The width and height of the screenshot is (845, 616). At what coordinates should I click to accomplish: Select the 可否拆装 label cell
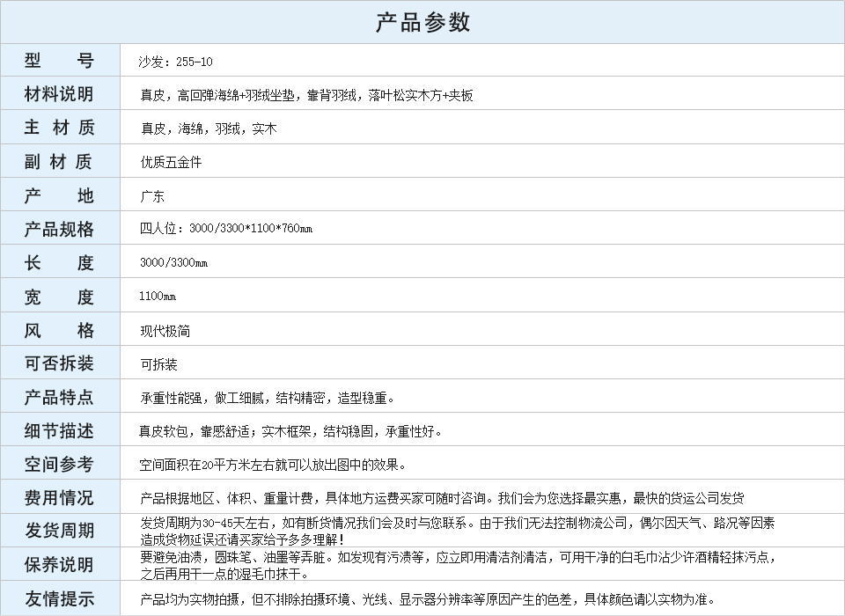60,363
